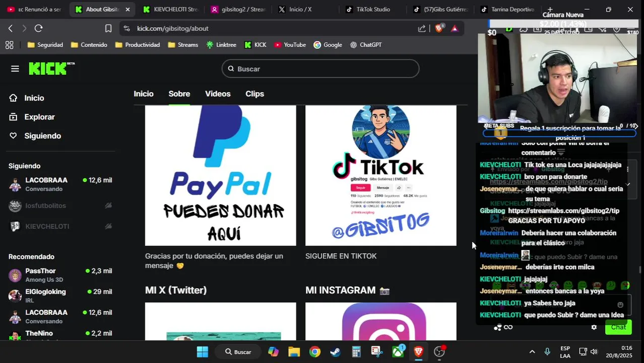Open the chat settings gear icon
Image resolution: width=644 pixels, height=363 pixels.
click(594, 327)
